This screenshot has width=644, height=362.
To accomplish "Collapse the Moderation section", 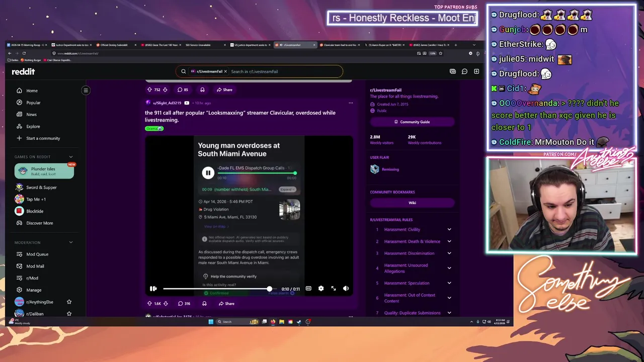I will [x=70, y=242].
